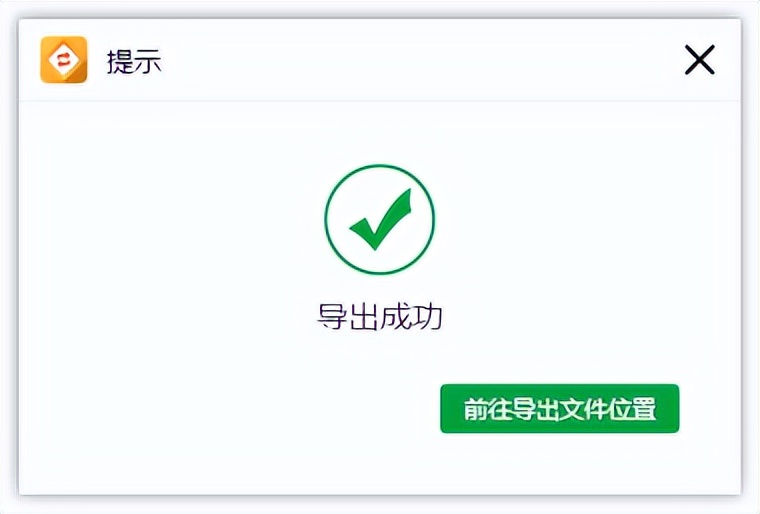
Task: Click the dialog title bar empty area
Action: (x=420, y=61)
